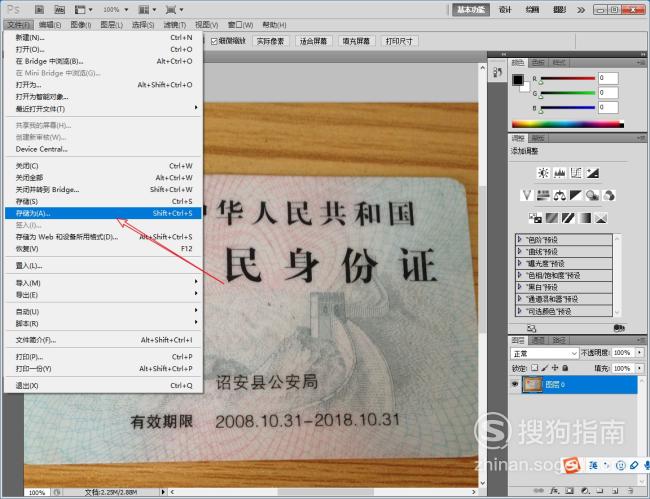Image resolution: width=650 pixels, height=499 pixels.
Task: Open the Opacity slider arrow in Layers panel
Action: pos(640,352)
